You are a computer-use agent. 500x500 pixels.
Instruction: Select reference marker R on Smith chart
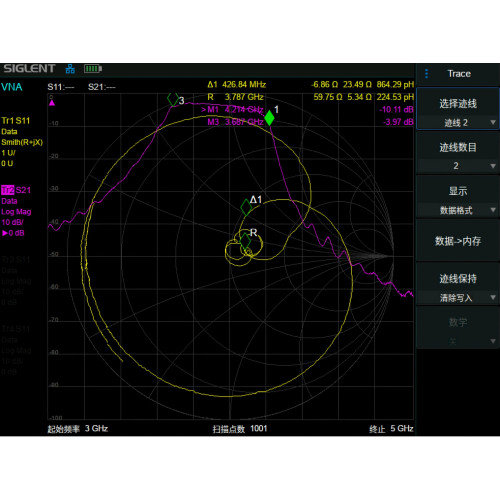pos(245,241)
